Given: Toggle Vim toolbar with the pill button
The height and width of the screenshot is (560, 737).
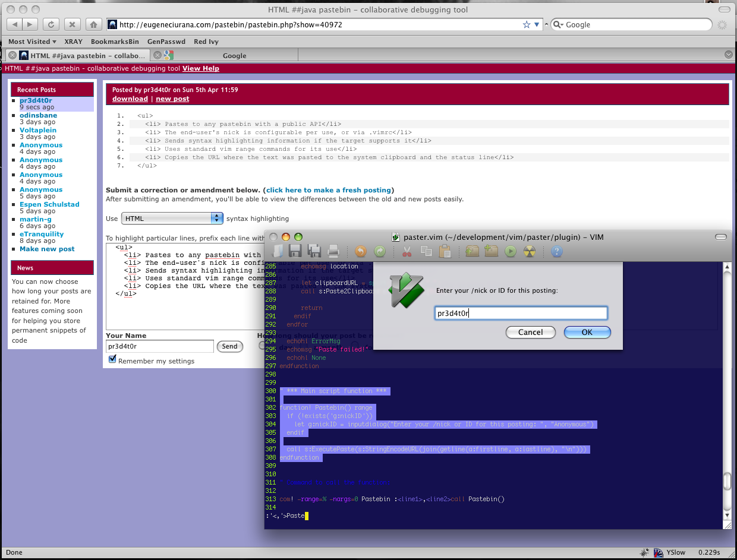Looking at the screenshot, I should (721, 237).
